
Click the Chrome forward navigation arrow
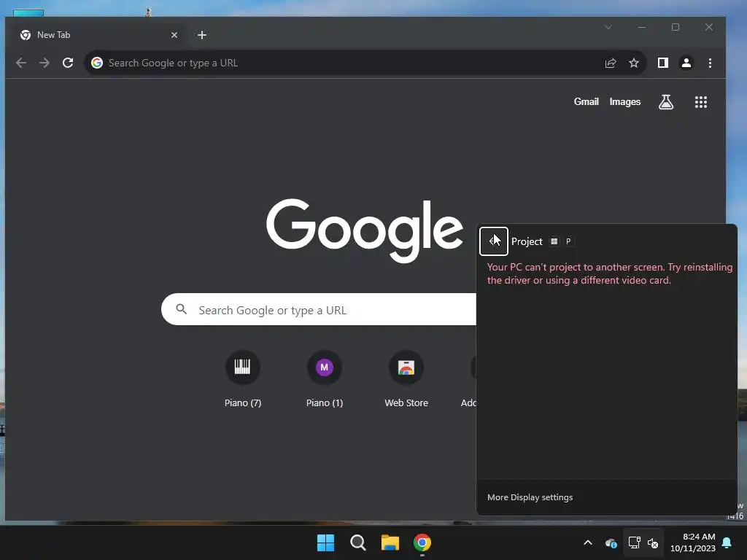click(x=44, y=63)
